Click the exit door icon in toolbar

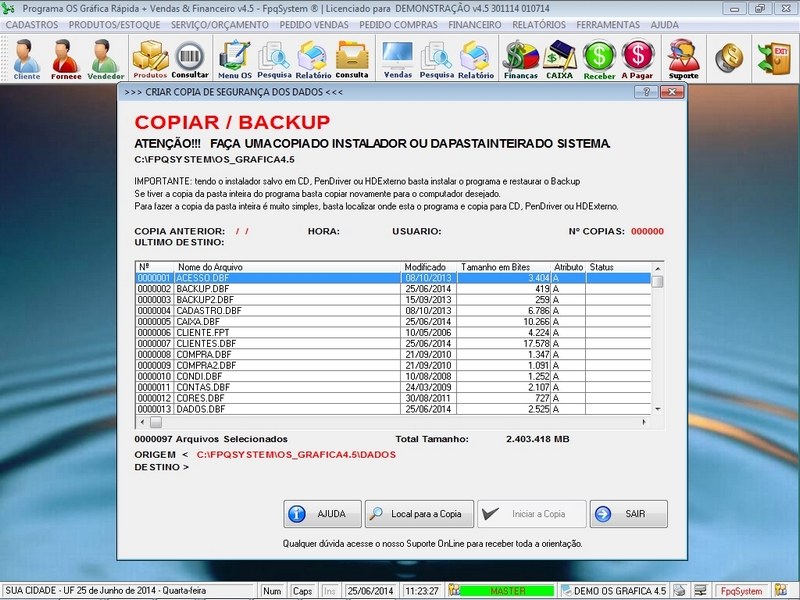774,57
